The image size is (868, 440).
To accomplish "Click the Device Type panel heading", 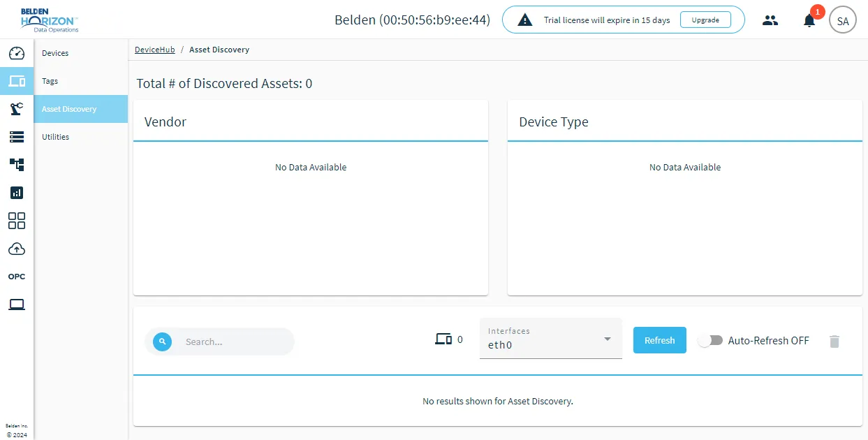I will pyautogui.click(x=554, y=122).
